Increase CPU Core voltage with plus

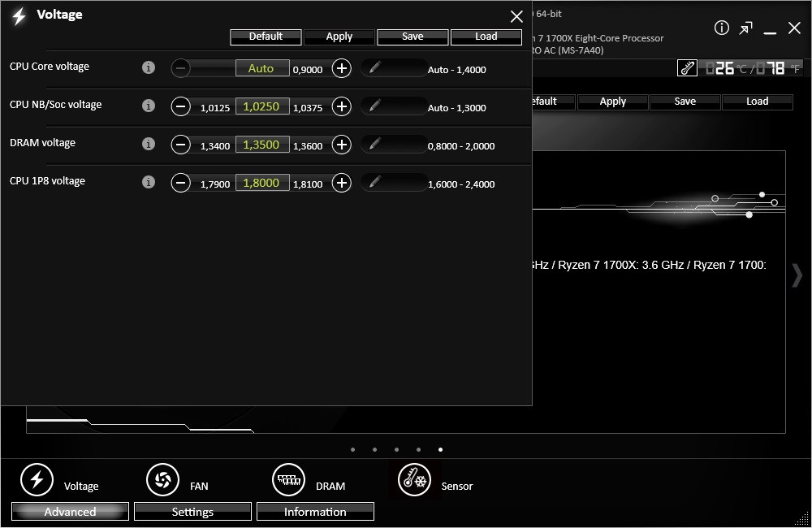pyautogui.click(x=342, y=68)
